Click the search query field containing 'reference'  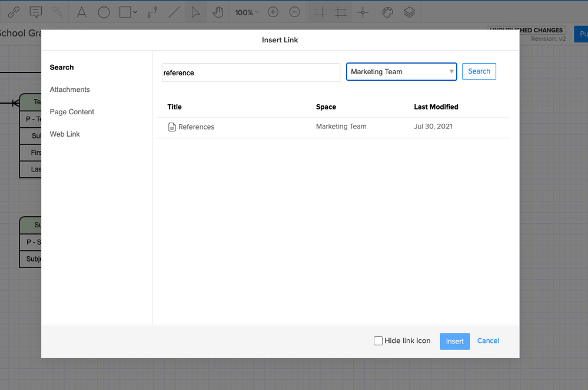(x=251, y=72)
